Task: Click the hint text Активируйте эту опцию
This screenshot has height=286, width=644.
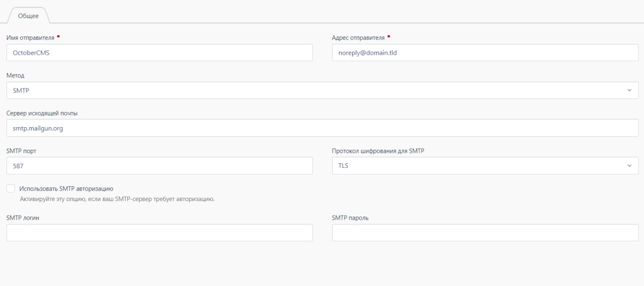Action: 117,199
